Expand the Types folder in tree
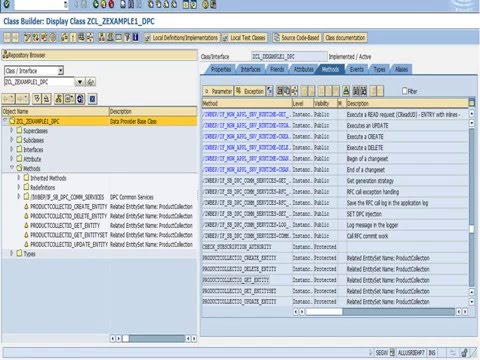480x360 pixels. click(x=11, y=253)
